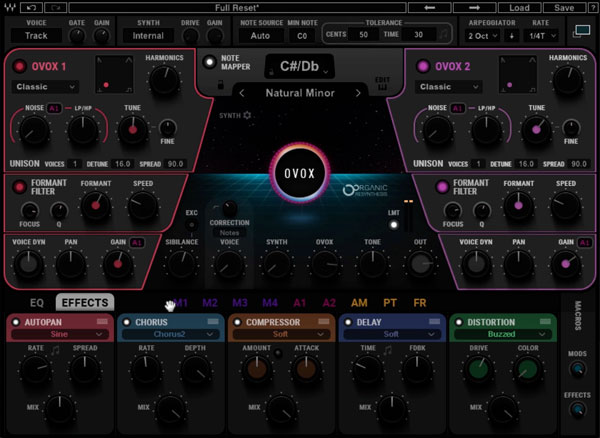
Task: Click the redo arrow icon
Action: click(55, 7)
